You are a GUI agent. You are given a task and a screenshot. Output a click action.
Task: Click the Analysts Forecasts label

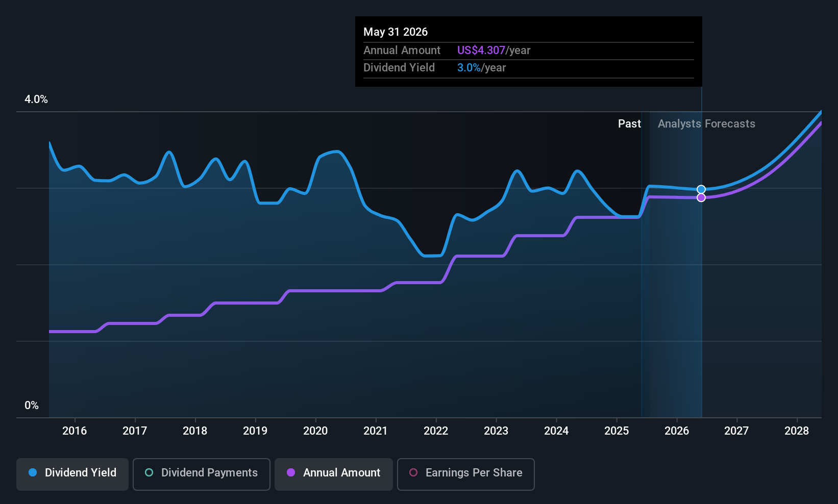click(x=706, y=124)
